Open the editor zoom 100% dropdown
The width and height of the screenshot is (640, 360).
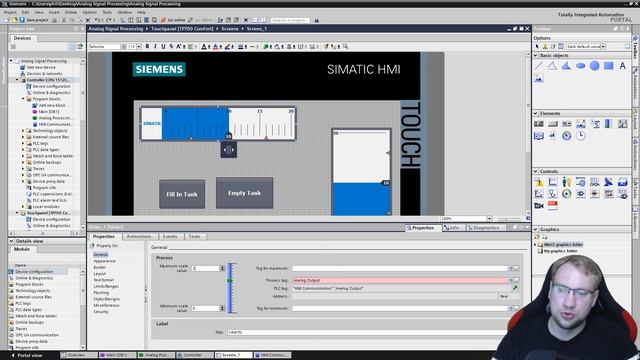(489, 219)
